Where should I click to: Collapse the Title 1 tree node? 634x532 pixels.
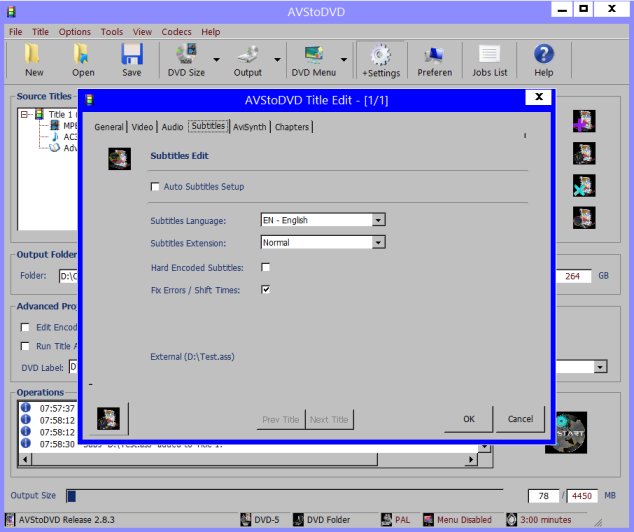[x=24, y=115]
